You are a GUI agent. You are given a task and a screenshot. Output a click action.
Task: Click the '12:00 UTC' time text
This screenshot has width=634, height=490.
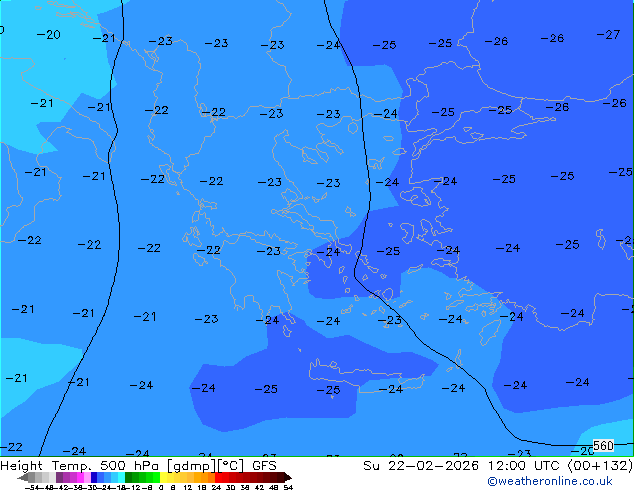pos(525,466)
